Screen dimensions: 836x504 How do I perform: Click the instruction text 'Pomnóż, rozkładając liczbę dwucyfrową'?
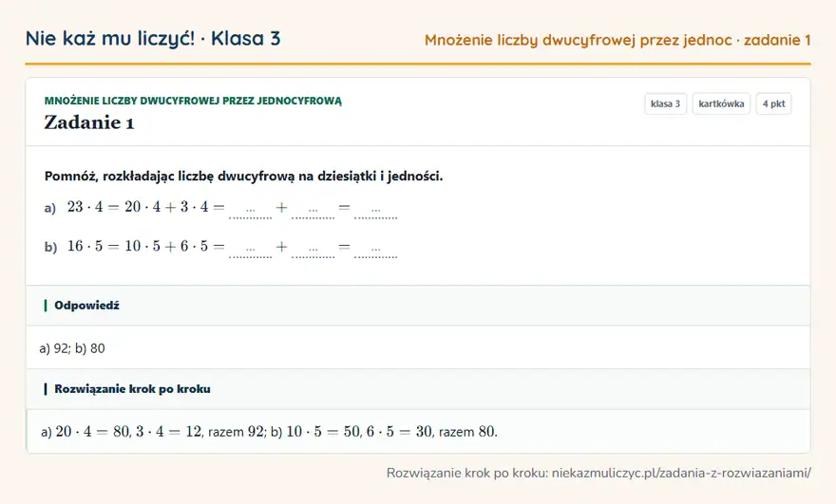coord(169,176)
